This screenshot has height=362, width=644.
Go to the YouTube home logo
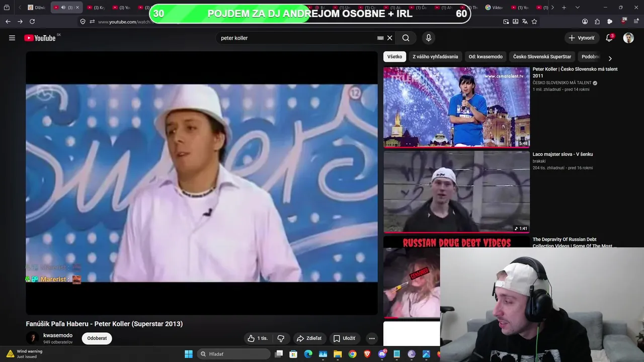[x=40, y=38]
